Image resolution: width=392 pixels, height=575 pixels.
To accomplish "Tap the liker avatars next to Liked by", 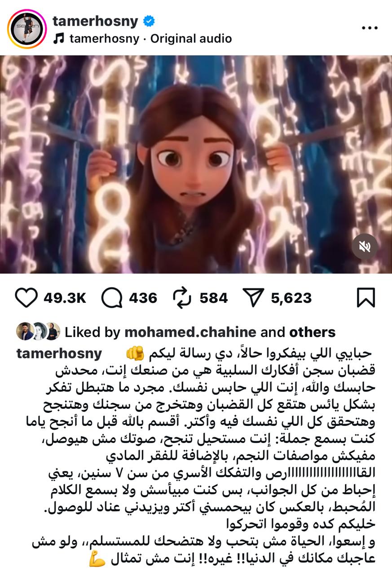I will 38,332.
